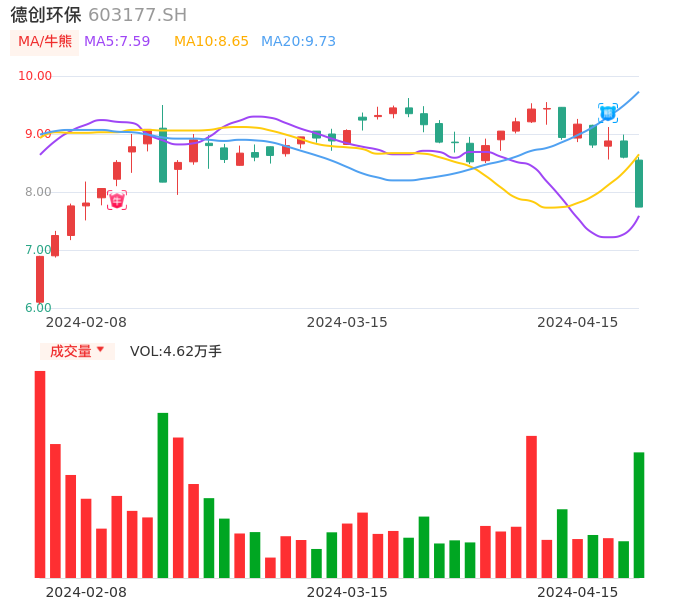Click the 2024-03-15 date label under price chart

(347, 322)
